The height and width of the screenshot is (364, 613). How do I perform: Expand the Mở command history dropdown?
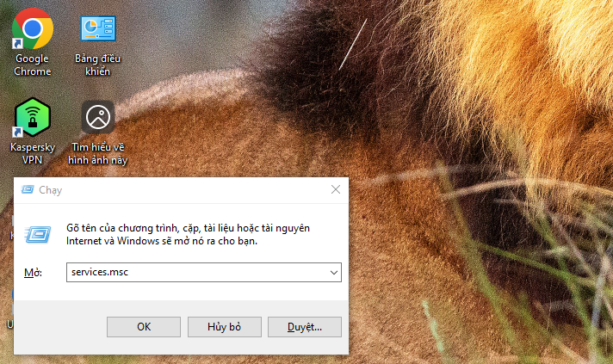(333, 273)
